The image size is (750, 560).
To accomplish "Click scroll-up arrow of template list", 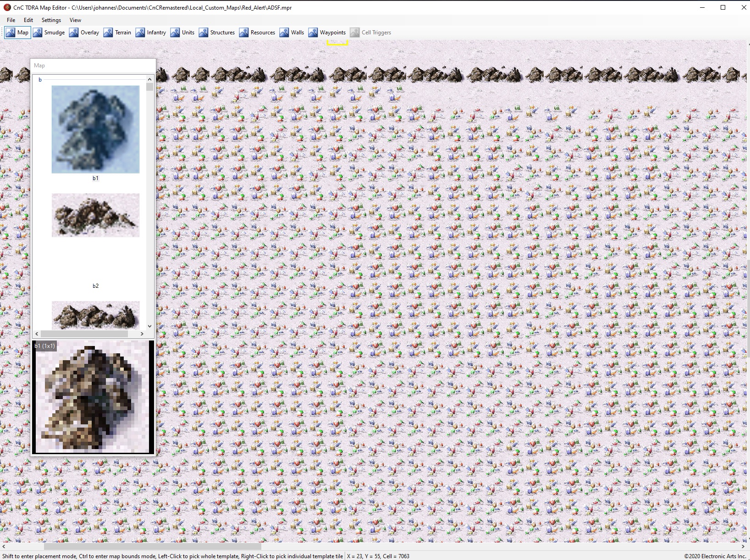I will [149, 79].
